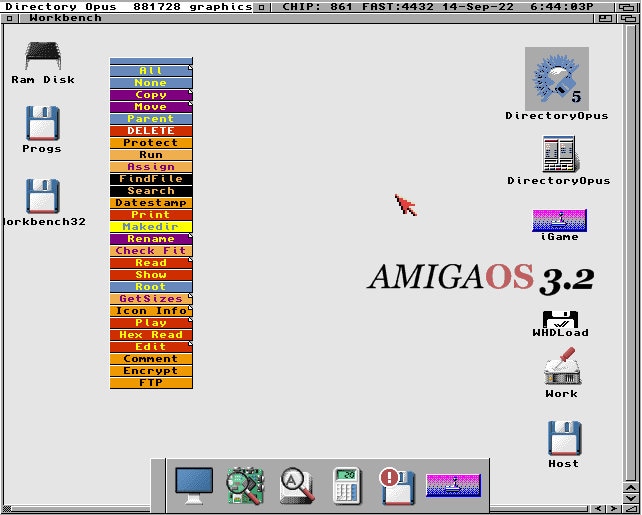
Task: Click the Workbench window resize corner gadget
Action: tap(630, 509)
